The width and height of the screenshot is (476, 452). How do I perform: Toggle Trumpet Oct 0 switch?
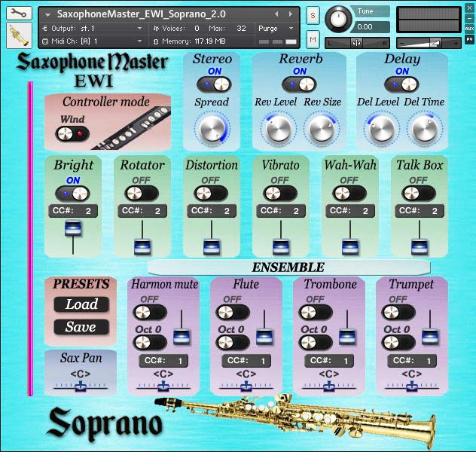(x=398, y=343)
